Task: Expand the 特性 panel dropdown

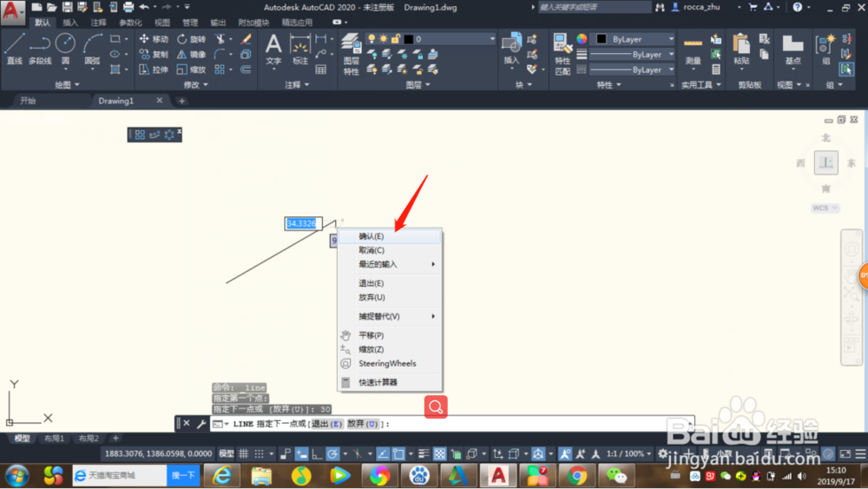Action: (x=609, y=85)
